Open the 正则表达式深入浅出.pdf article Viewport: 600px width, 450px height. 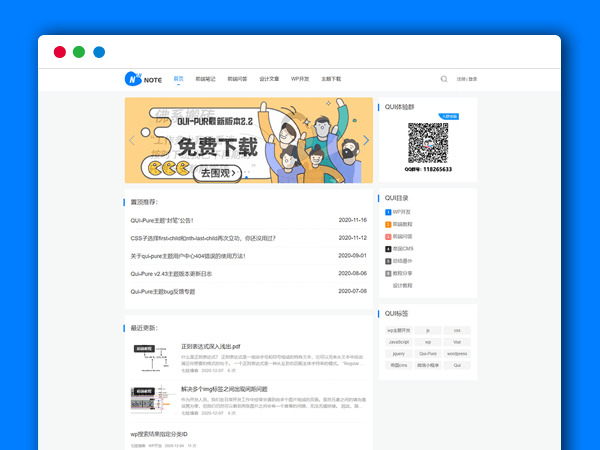click(210, 346)
